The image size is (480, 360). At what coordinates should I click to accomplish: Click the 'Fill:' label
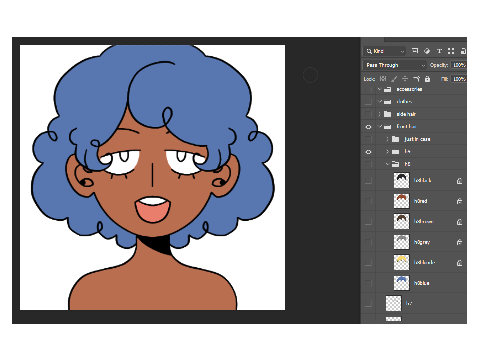coord(444,79)
